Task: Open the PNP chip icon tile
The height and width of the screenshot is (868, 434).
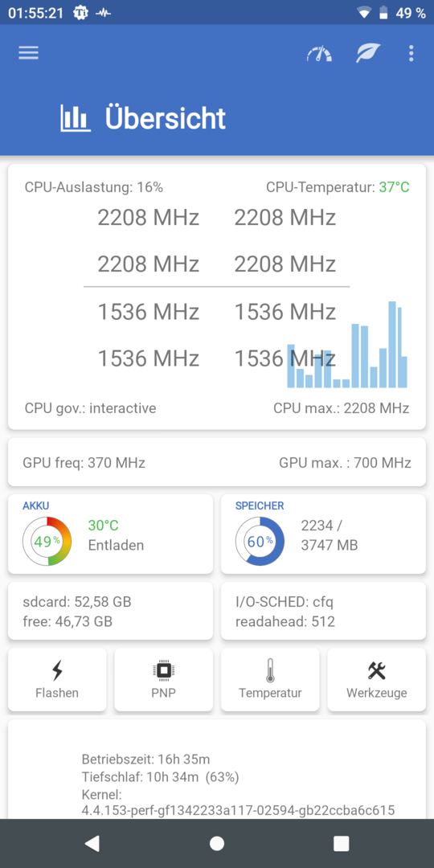Action: [x=163, y=680]
